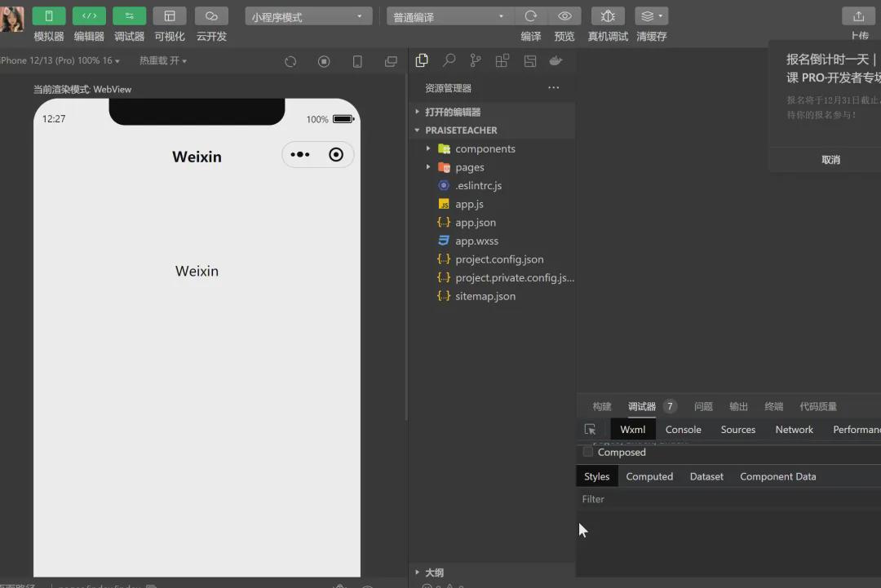Toggle 热重载 hot reload setting

(162, 60)
